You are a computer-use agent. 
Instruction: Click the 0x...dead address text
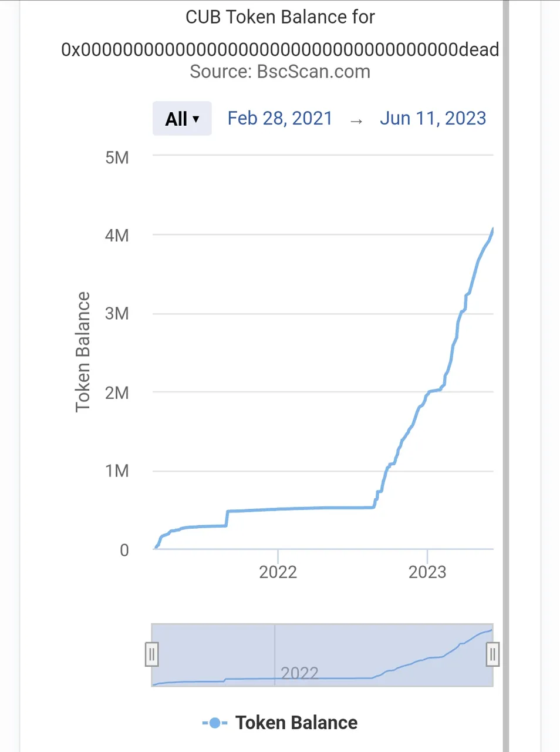[280, 49]
